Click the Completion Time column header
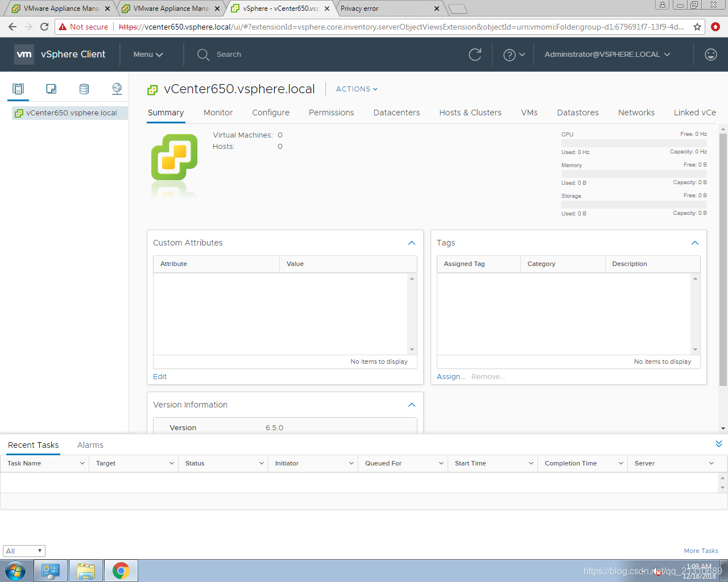This screenshot has height=582, width=728. (x=582, y=463)
